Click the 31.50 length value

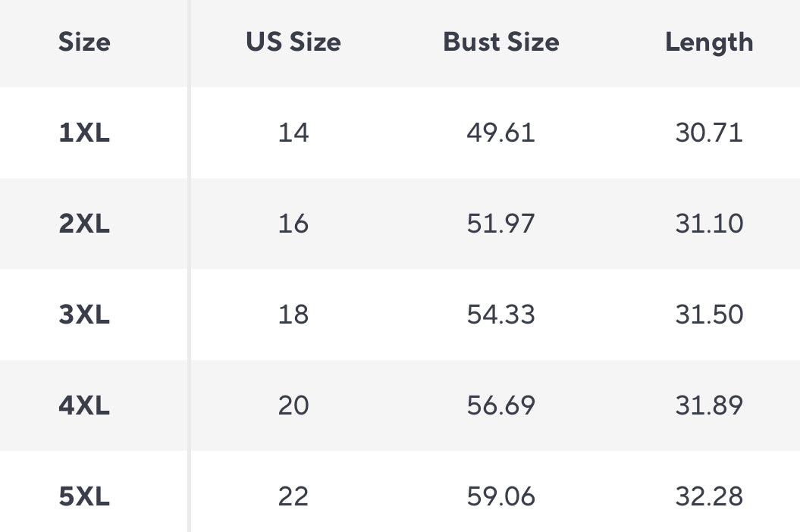tap(709, 315)
